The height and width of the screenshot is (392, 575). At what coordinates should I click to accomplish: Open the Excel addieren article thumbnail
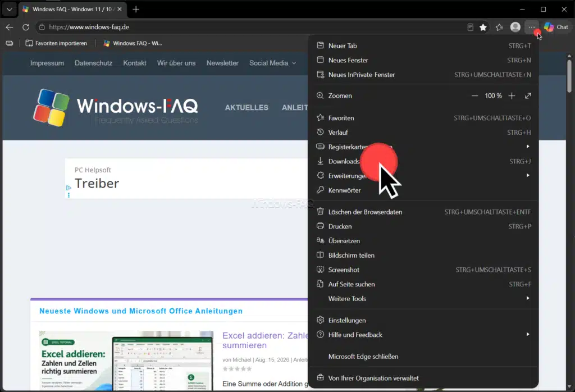pyautogui.click(x=126, y=361)
